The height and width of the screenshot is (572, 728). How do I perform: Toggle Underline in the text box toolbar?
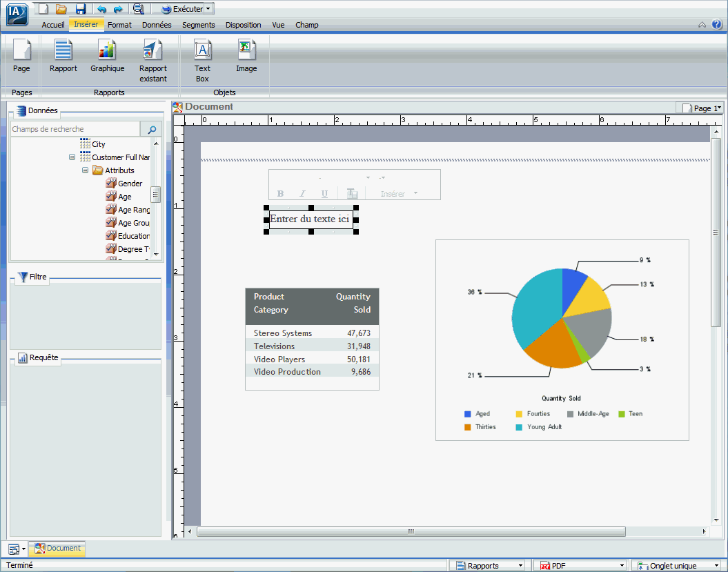[324, 194]
